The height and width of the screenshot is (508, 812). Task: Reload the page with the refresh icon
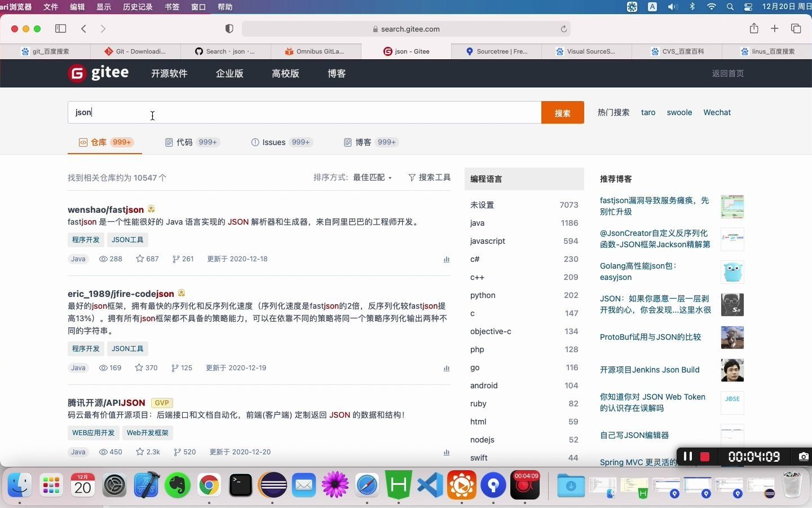[x=563, y=29]
